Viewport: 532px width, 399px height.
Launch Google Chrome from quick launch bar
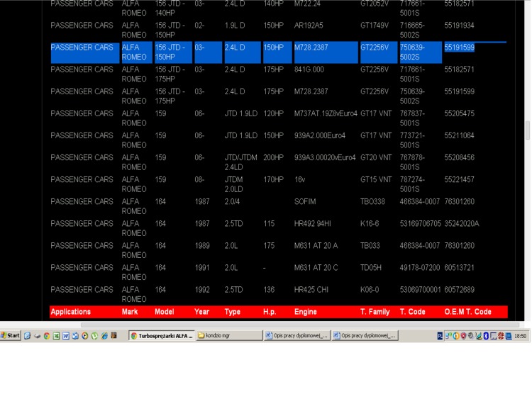pos(47,336)
